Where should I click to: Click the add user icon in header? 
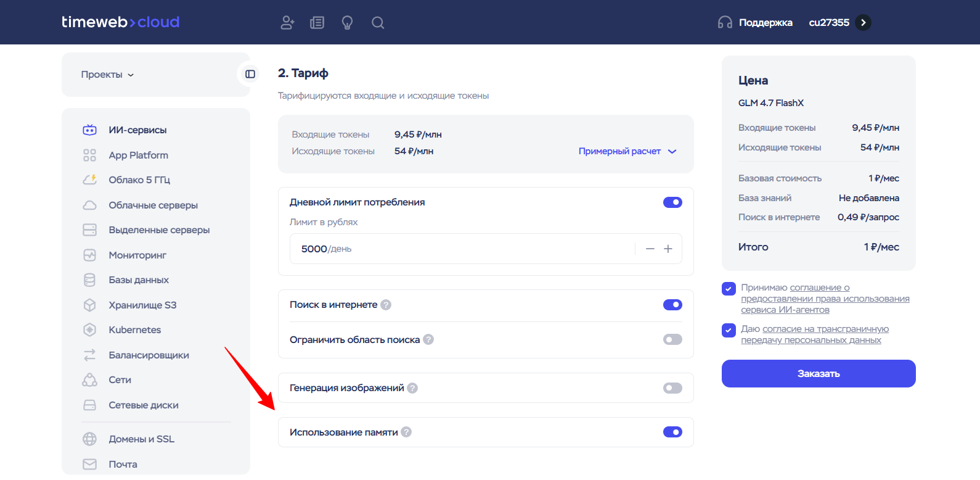point(287,23)
